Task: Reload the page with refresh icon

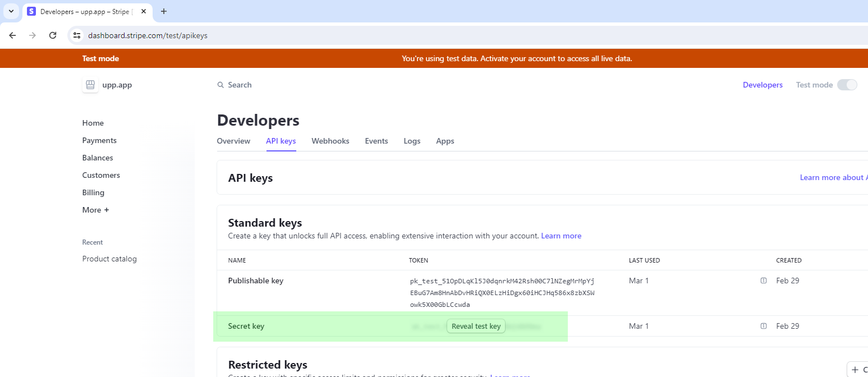Action: pyautogui.click(x=53, y=35)
